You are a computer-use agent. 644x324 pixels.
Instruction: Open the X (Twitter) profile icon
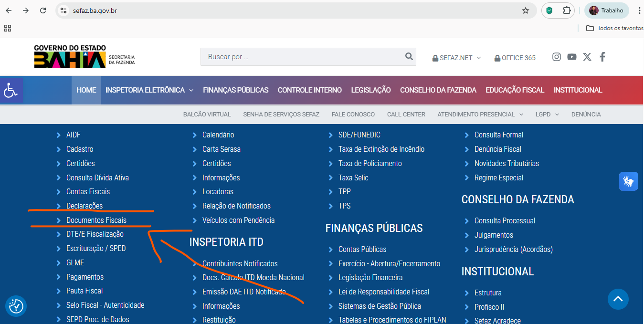[587, 57]
